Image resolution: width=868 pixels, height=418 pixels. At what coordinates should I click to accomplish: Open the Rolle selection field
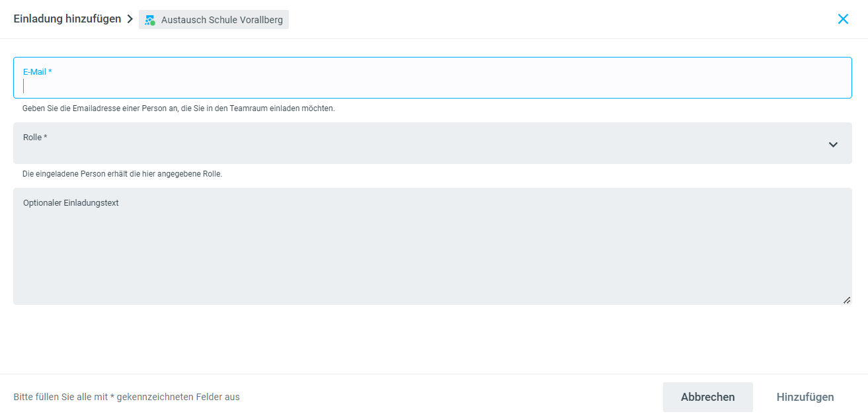(423, 144)
